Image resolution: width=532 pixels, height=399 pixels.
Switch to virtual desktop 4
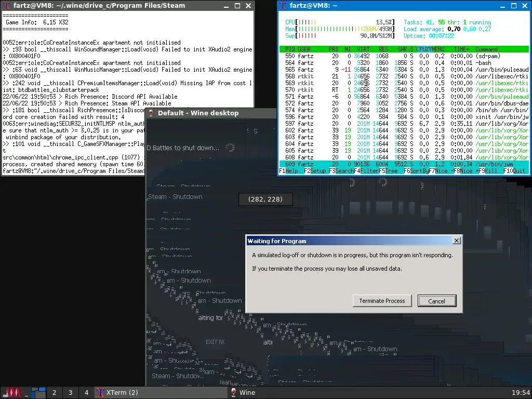[87, 393]
